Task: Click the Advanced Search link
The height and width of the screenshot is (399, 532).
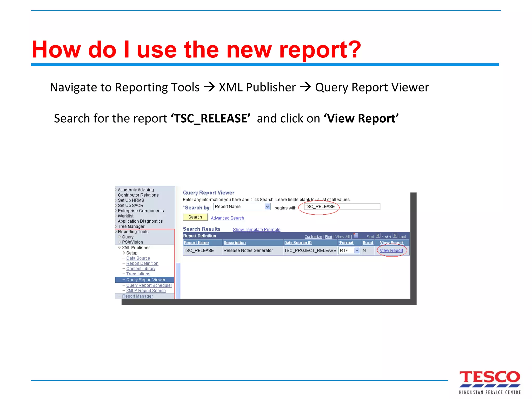Action: [x=228, y=218]
